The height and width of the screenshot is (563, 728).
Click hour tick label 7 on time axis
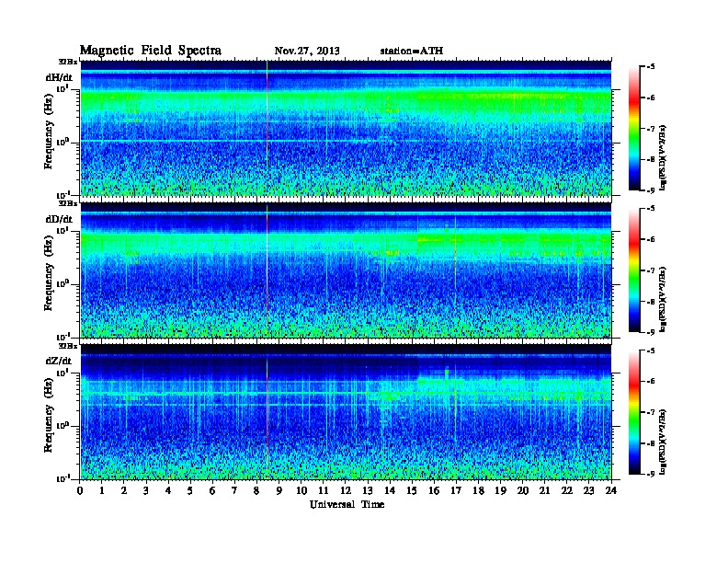click(235, 490)
